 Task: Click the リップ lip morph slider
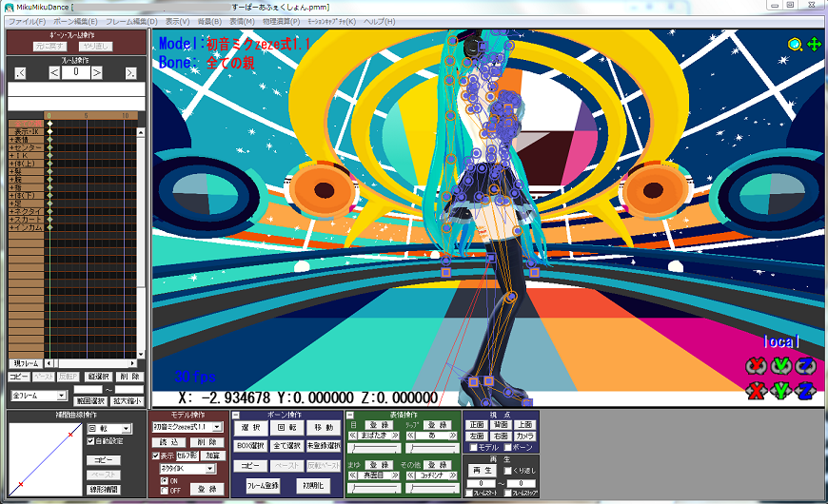[x=432, y=448]
